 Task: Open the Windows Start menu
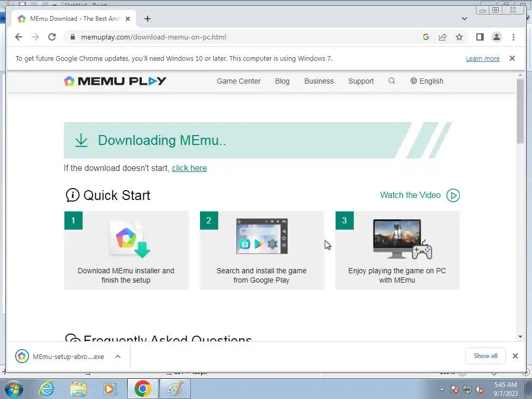click(14, 389)
